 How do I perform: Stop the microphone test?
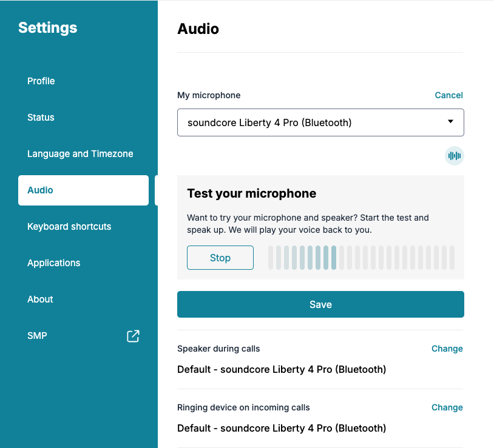[x=220, y=258]
